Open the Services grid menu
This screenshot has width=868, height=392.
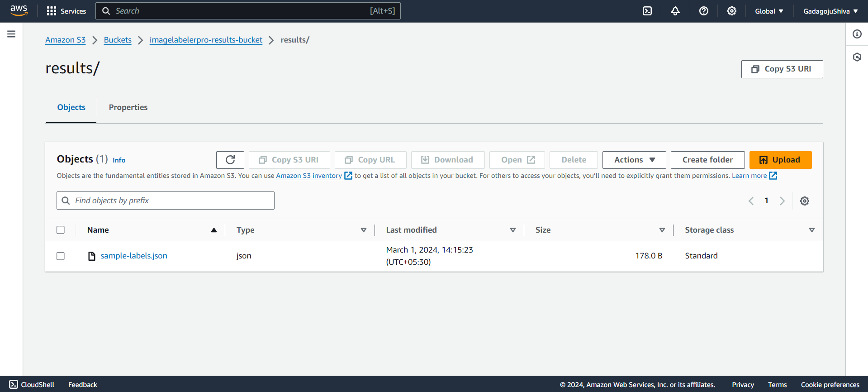(x=66, y=11)
